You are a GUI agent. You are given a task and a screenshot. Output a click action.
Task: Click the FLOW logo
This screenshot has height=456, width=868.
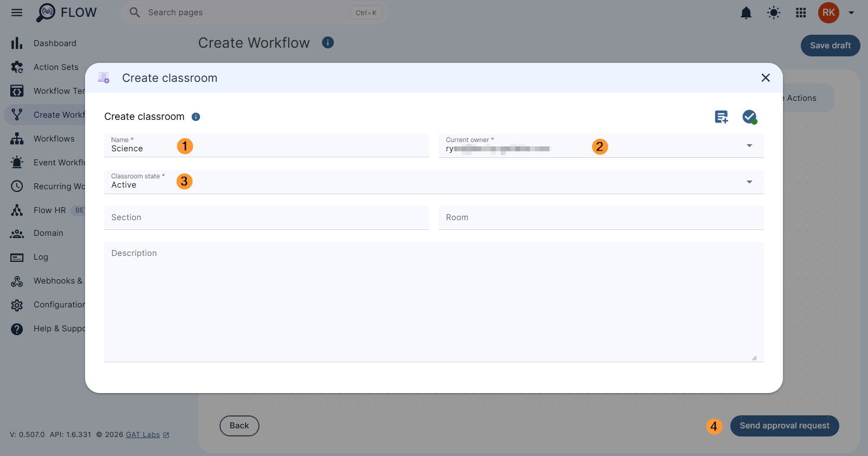tap(66, 12)
